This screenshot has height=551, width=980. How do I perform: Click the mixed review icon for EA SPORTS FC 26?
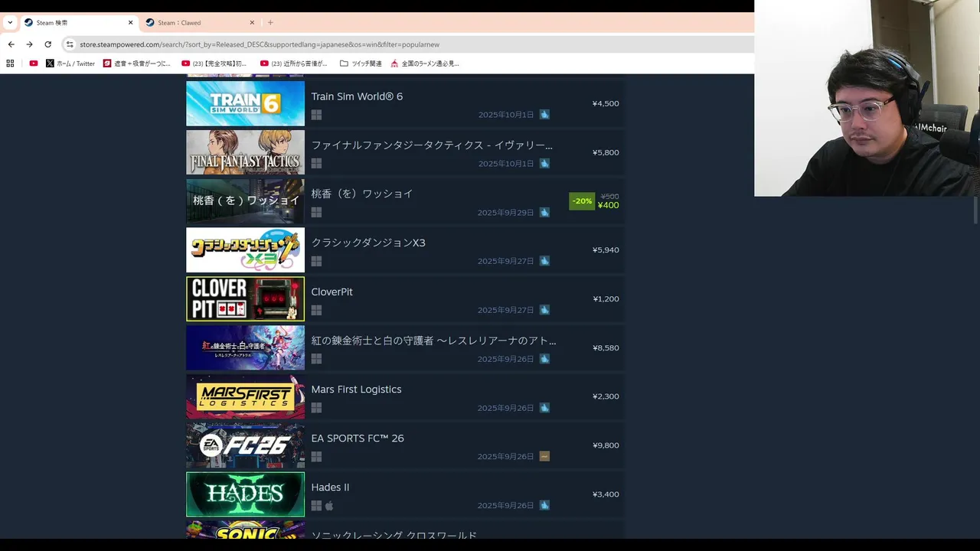(544, 457)
